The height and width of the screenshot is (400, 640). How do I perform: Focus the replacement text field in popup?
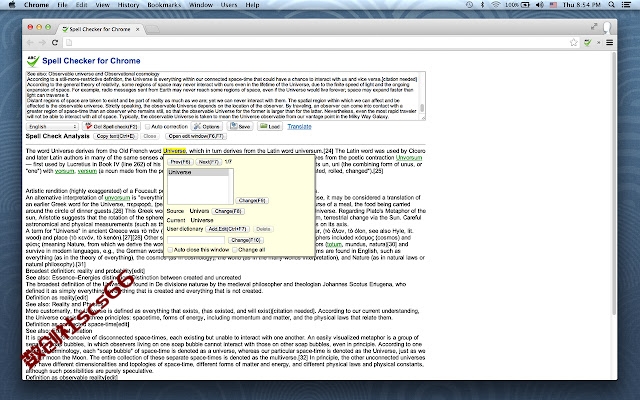[196, 240]
